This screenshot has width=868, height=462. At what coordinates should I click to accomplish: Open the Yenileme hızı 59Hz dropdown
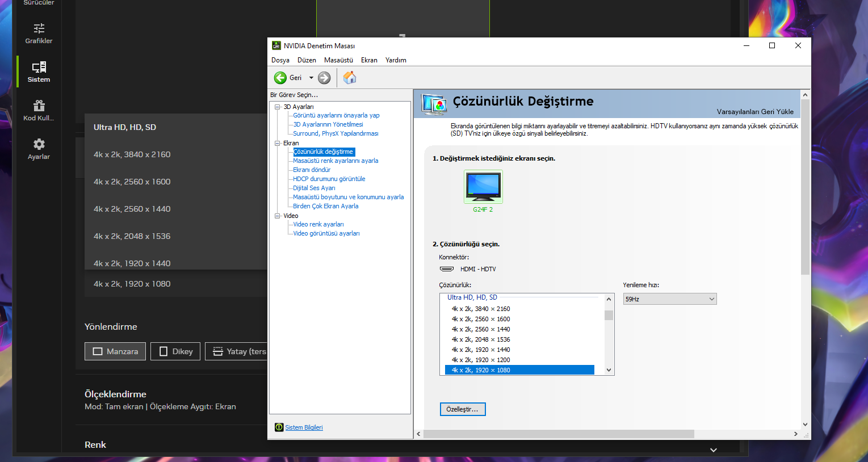point(670,299)
